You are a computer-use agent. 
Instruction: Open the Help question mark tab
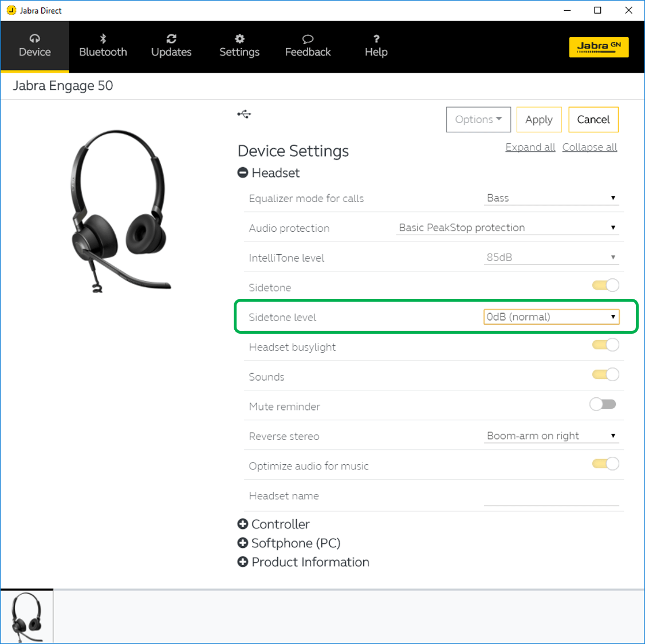(x=376, y=46)
